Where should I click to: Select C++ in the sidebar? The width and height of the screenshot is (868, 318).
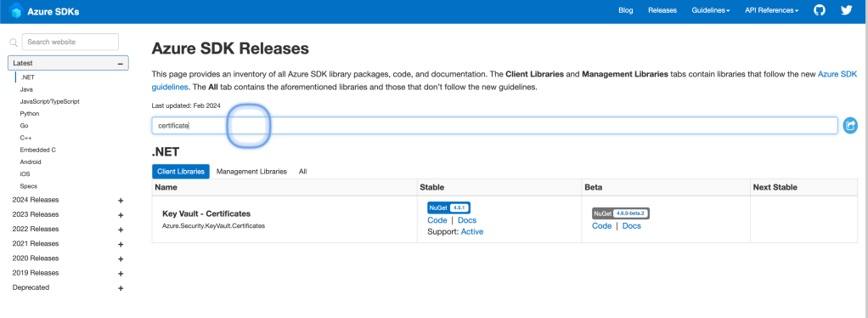pos(25,138)
